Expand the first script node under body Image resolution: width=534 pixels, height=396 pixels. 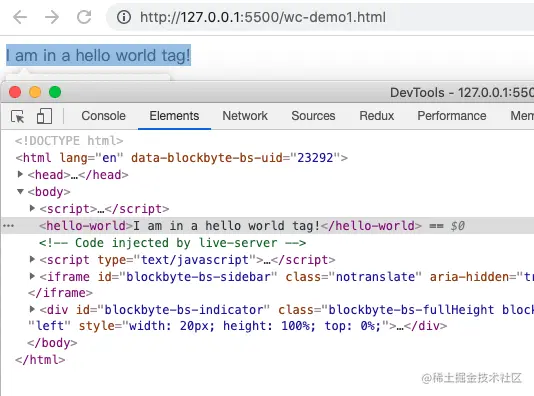point(32,208)
